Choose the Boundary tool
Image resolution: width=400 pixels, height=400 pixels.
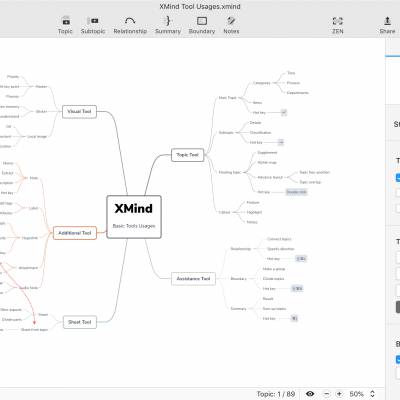[x=202, y=25]
